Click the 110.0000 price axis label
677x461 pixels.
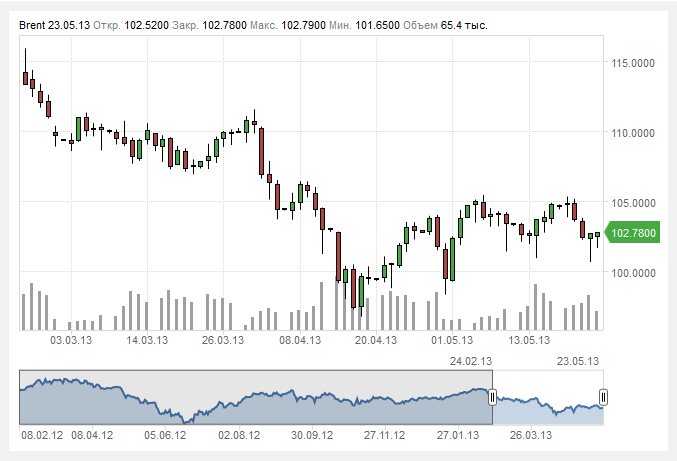click(x=633, y=133)
